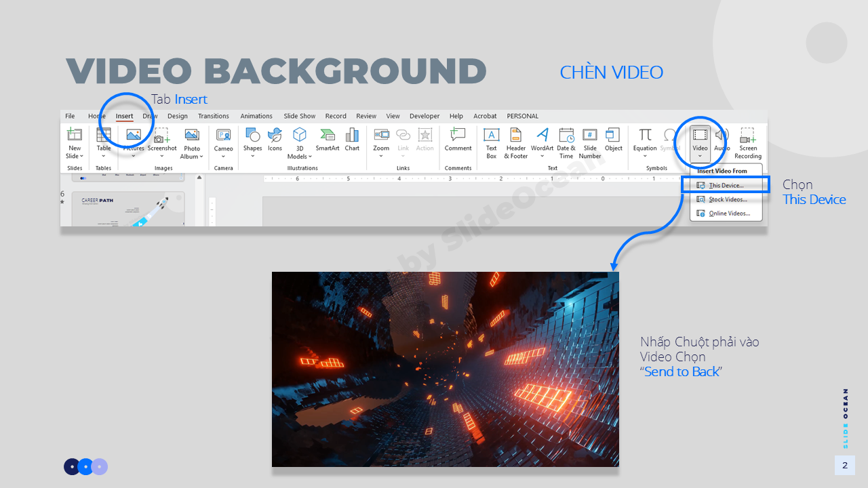
Task: Click the neon tunnel video preview
Action: pyautogui.click(x=446, y=369)
